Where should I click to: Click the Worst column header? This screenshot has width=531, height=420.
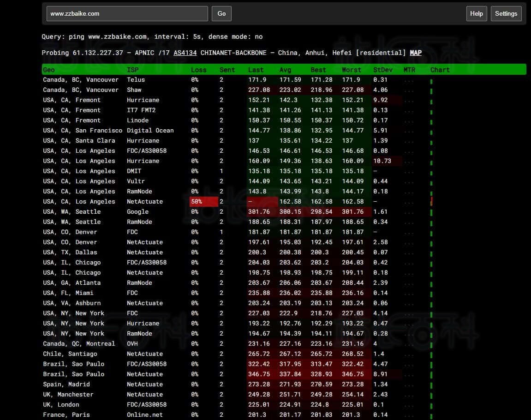351,70
